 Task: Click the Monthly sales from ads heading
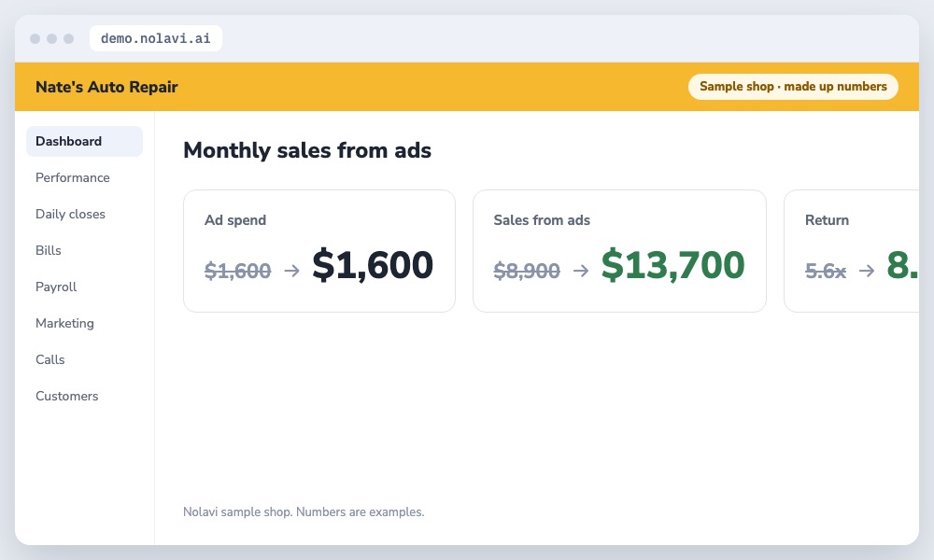306,150
